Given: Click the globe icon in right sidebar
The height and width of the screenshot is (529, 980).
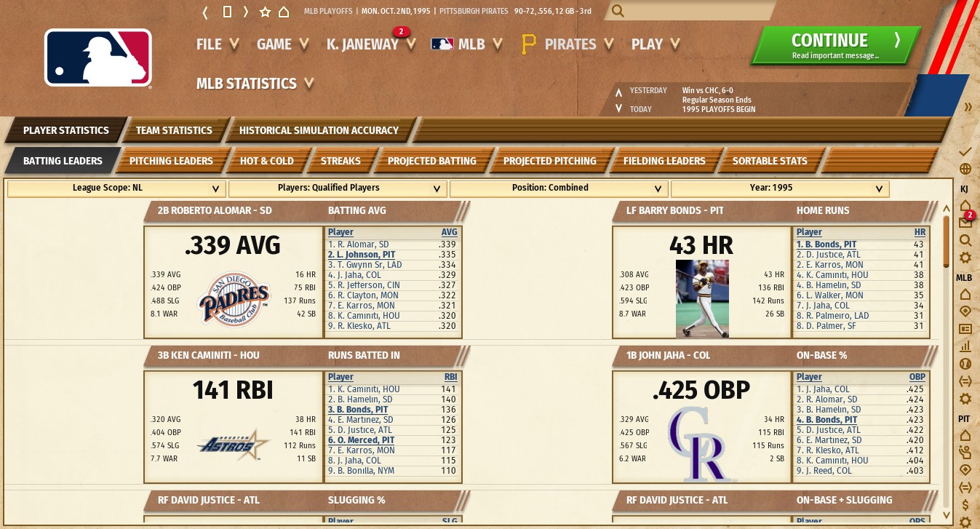Looking at the screenshot, I should click(965, 169).
